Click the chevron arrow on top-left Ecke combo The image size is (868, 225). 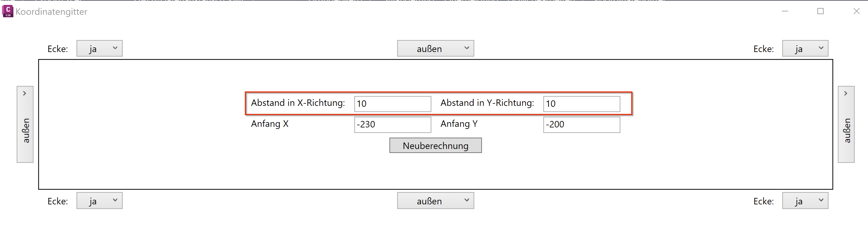click(x=115, y=48)
